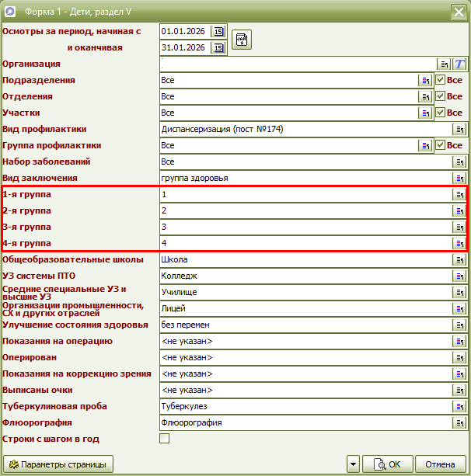Toggle Все checkbox for Группа профилактики

coord(441,145)
